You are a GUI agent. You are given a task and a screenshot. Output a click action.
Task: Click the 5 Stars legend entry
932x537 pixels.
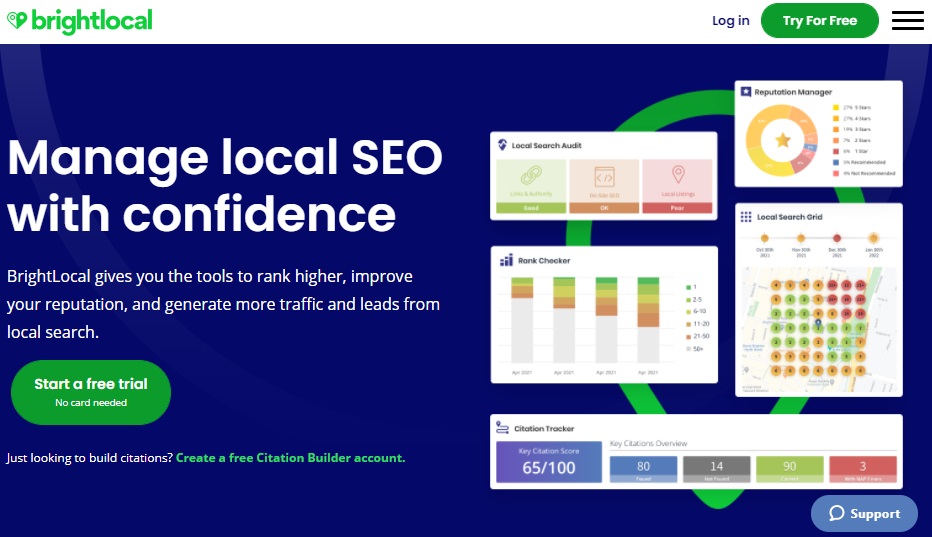coord(852,108)
